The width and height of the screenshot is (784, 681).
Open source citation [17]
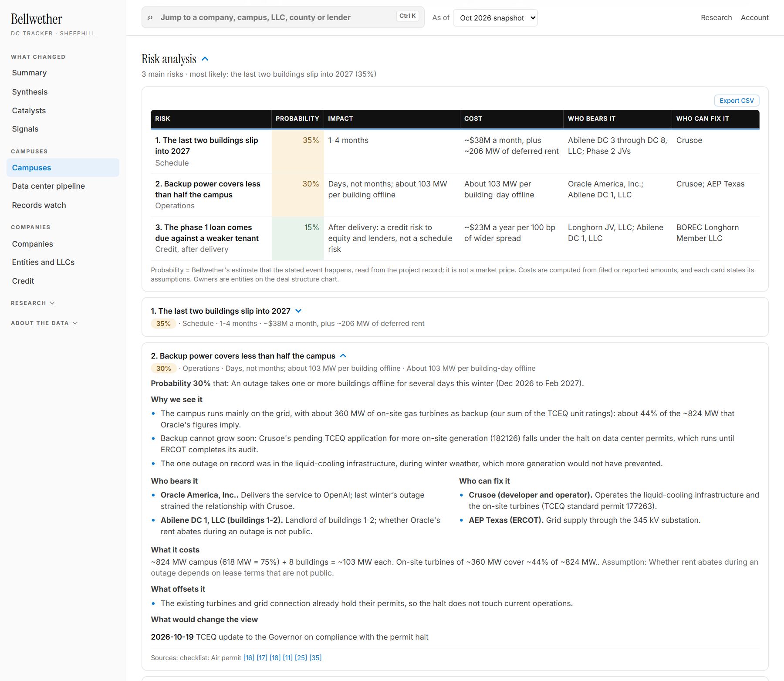pyautogui.click(x=262, y=657)
